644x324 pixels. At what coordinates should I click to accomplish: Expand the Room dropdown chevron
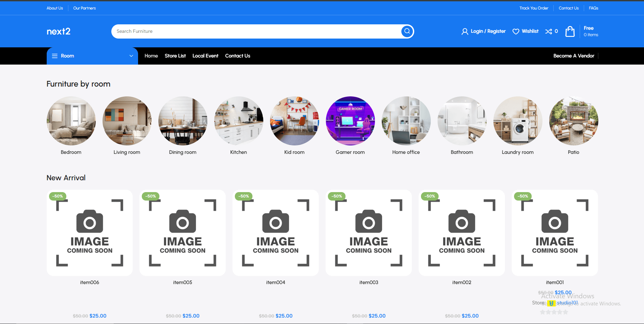click(131, 56)
